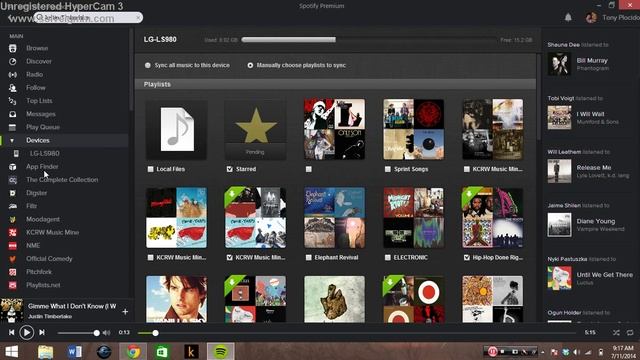
Task: Click the Digster app icon
Action: [x=13, y=193]
